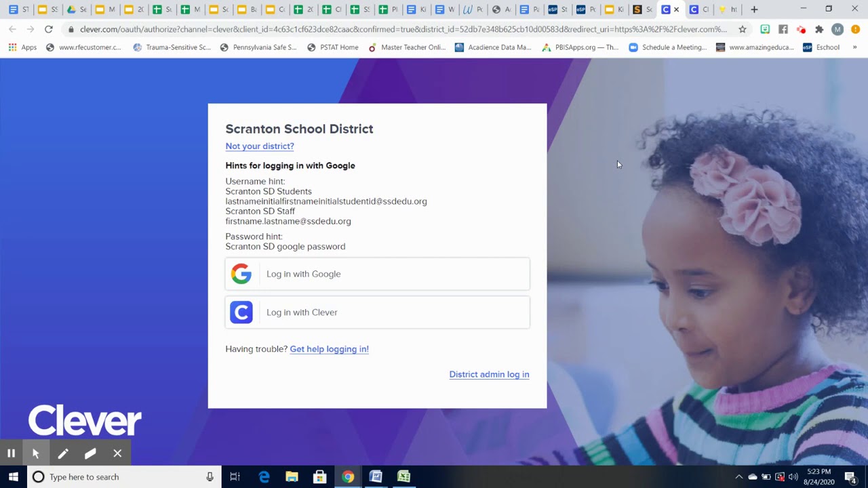The height and width of the screenshot is (488, 868).
Task: Click the green extension icon near bookmark star
Action: 765,29
